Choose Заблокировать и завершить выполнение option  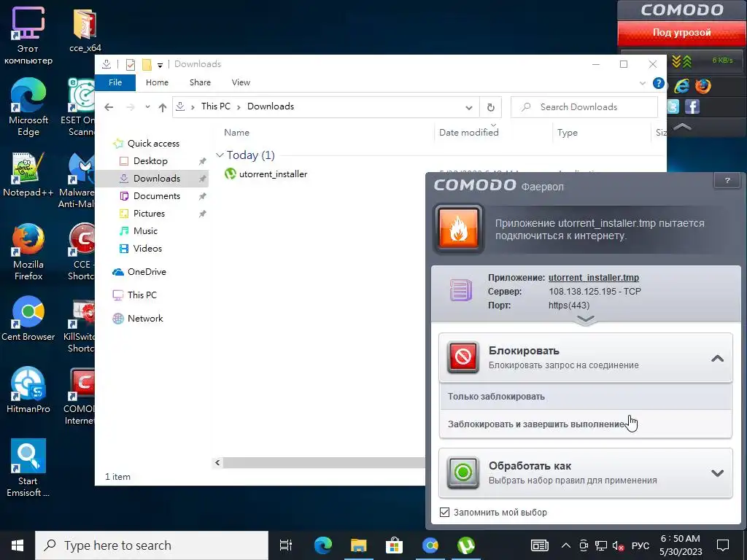click(x=586, y=424)
